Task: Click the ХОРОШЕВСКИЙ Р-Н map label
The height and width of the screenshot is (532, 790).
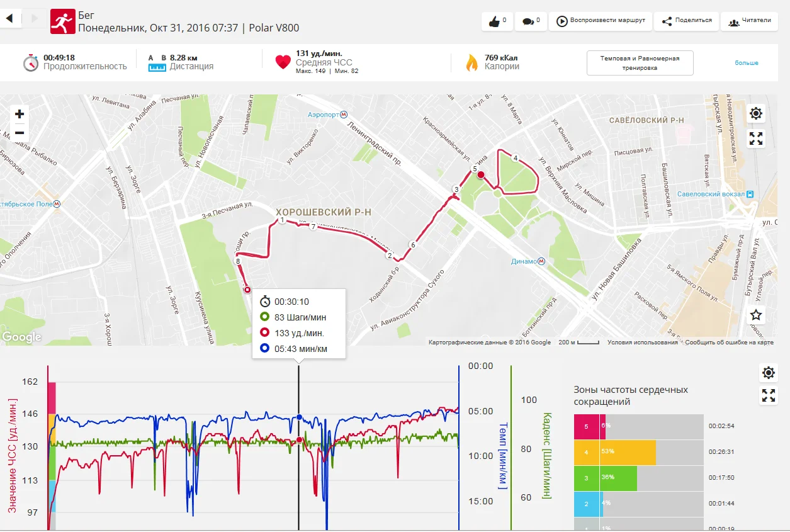Action: tap(324, 213)
